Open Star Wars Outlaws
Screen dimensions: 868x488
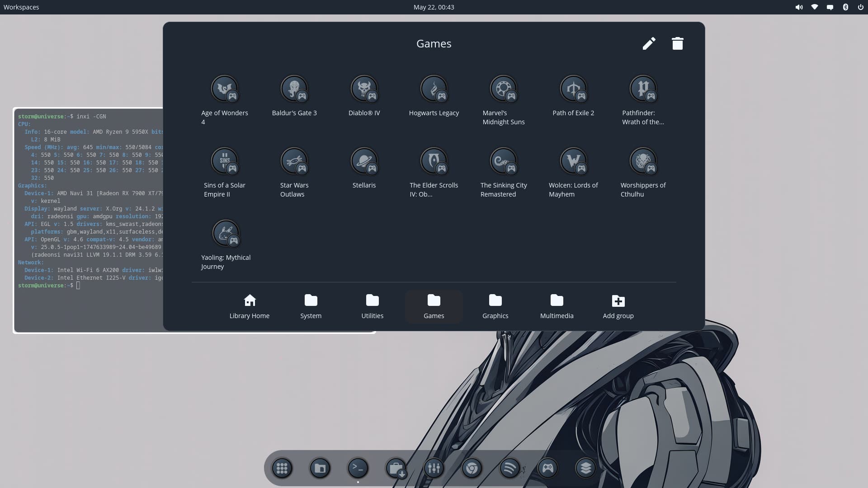pyautogui.click(x=294, y=161)
